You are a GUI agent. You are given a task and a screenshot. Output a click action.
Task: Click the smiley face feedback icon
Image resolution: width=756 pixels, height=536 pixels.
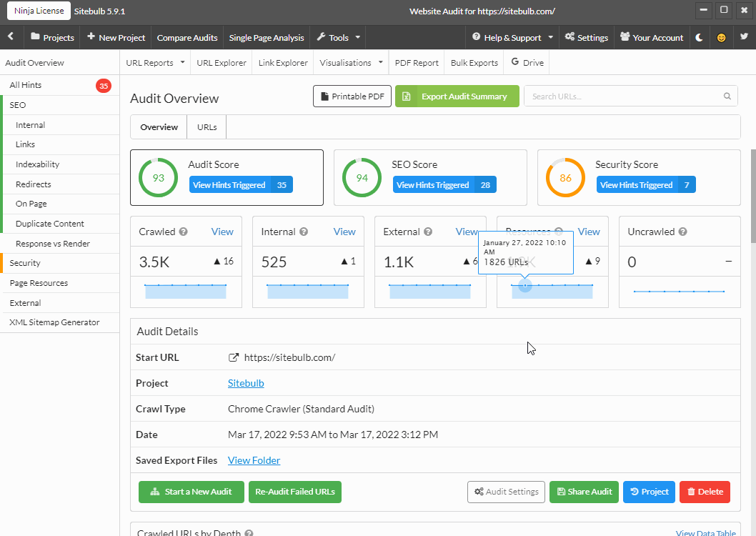click(x=721, y=38)
